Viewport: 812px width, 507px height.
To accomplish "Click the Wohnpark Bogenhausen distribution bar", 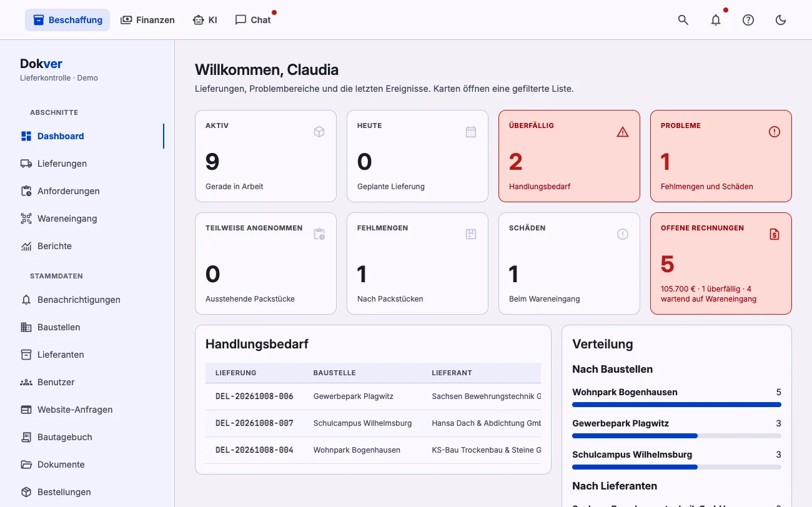I will (x=676, y=405).
